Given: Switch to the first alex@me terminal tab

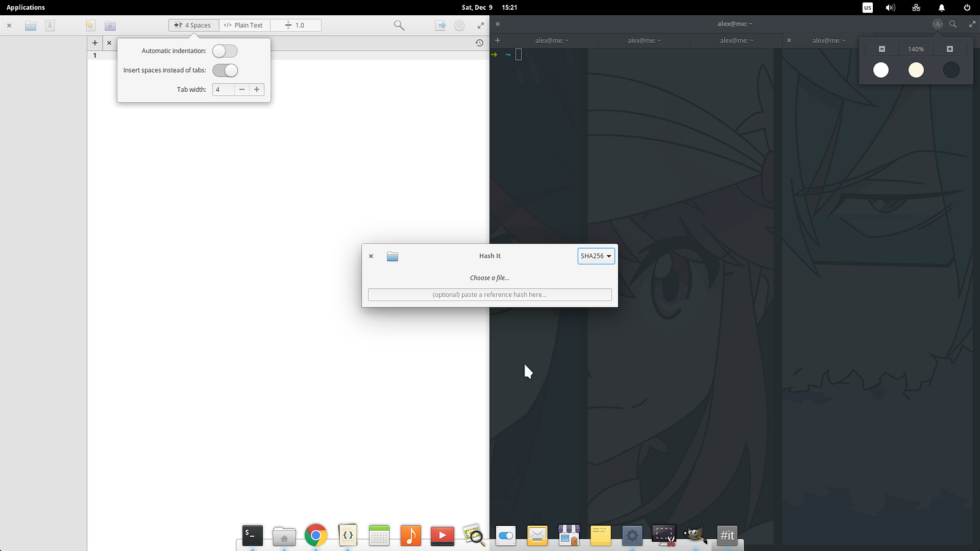Looking at the screenshot, I should pos(551,40).
